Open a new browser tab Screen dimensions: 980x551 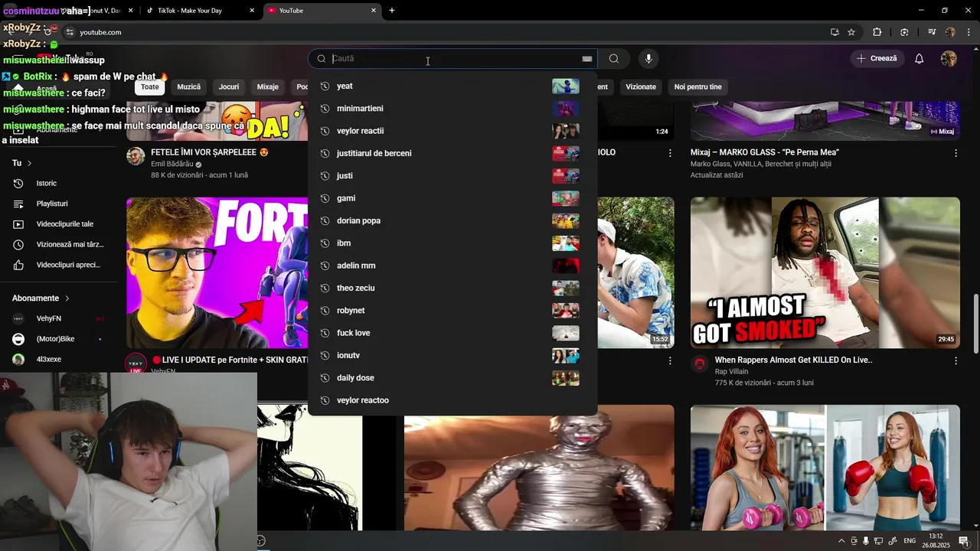pos(392,11)
